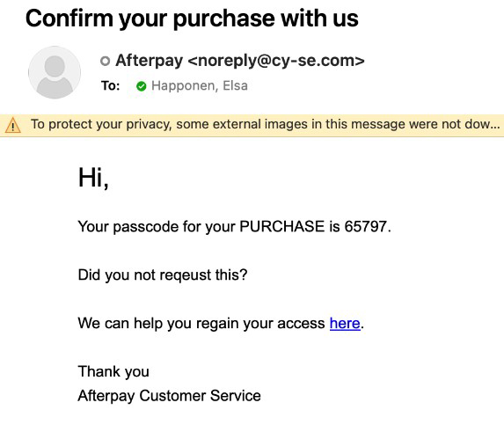
Task: Click the "Afterpay Customer Service" signature
Action: [x=170, y=396]
